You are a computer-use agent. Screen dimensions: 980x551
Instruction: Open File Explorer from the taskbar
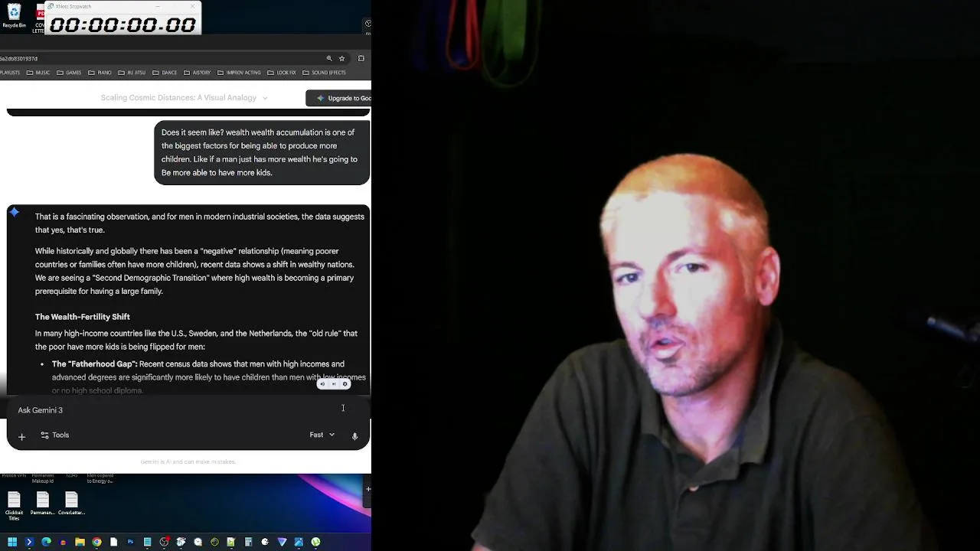point(80,542)
